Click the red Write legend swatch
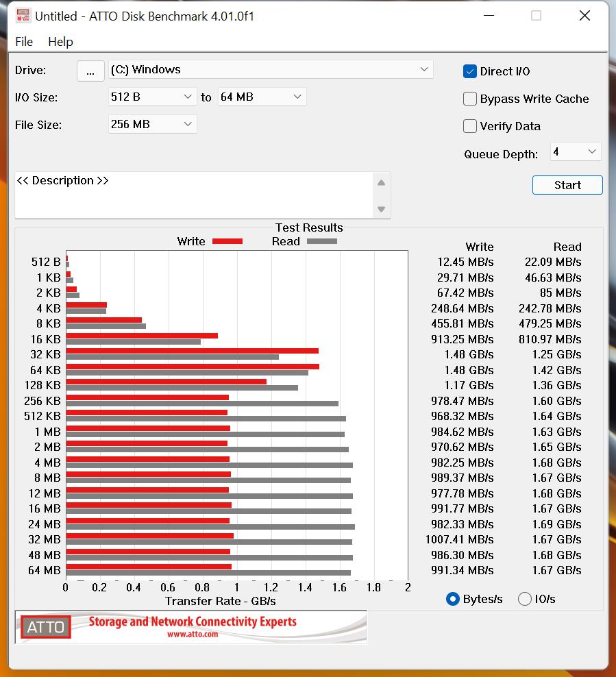This screenshot has height=677, width=616. (x=227, y=241)
